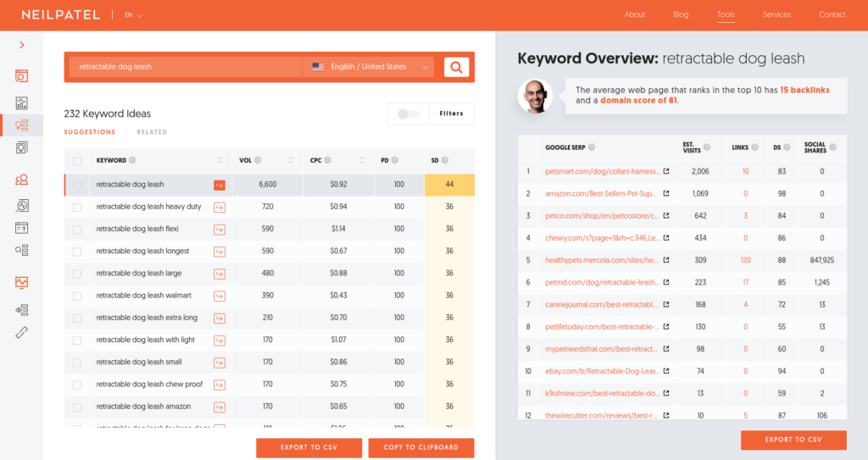Click the help icon next to GOOGLE SERP header
Screen dimensions: 868x460
coord(592,147)
